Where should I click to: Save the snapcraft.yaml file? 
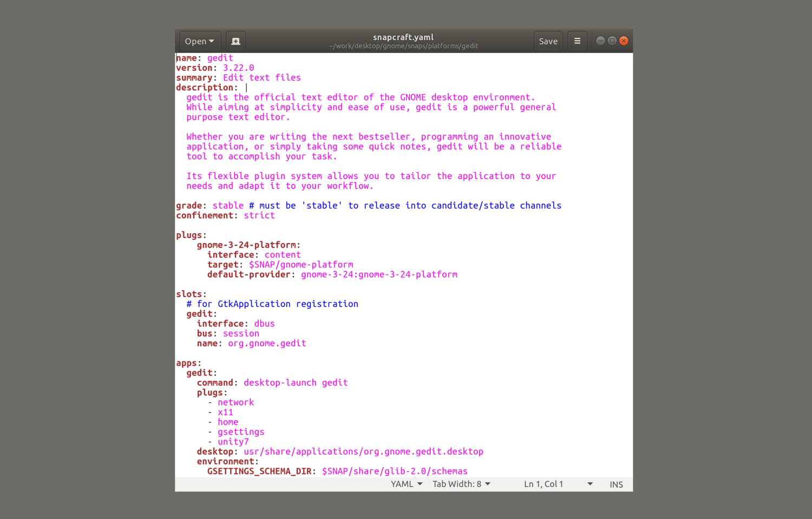click(548, 41)
